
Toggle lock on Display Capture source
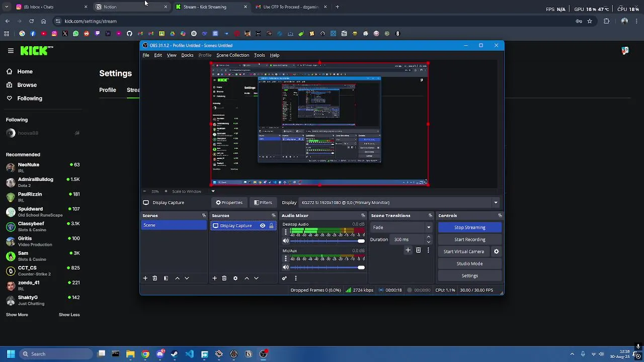coord(271,226)
